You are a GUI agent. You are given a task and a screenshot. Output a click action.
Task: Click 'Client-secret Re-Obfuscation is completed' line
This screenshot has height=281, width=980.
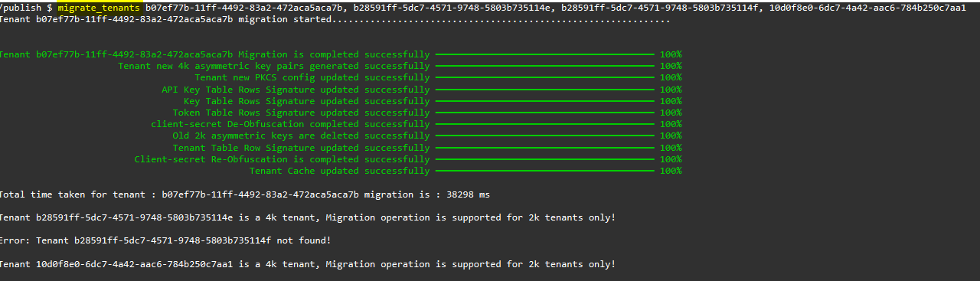282,159
